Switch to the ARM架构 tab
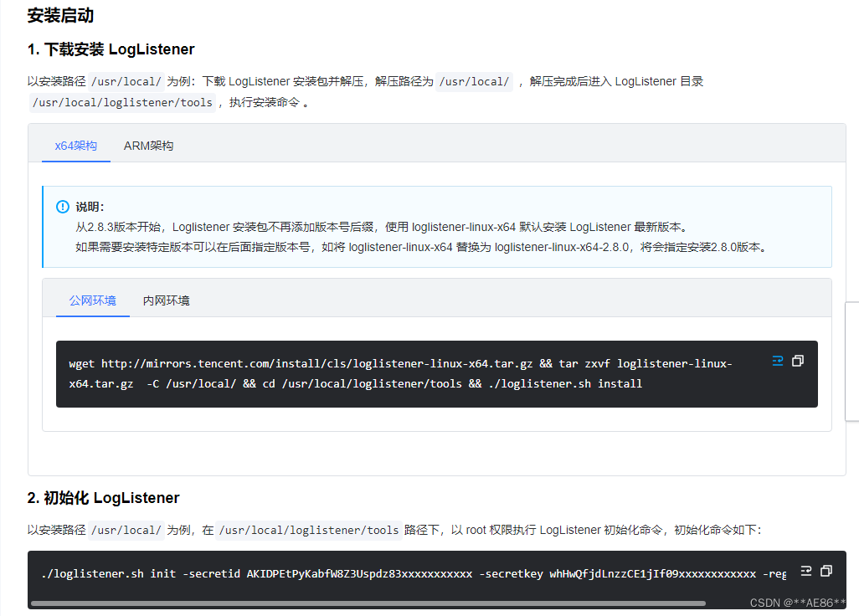Viewport: 859px width, 616px height. click(x=148, y=146)
